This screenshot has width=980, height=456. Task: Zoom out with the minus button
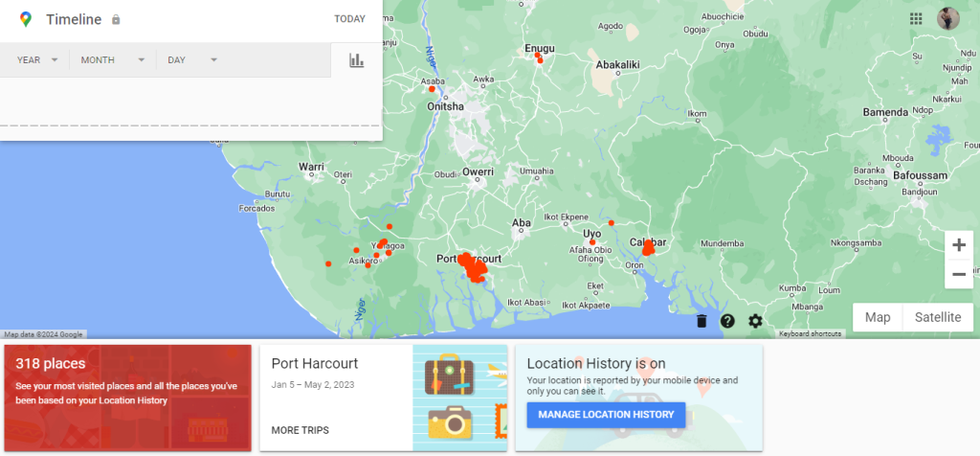click(x=958, y=275)
